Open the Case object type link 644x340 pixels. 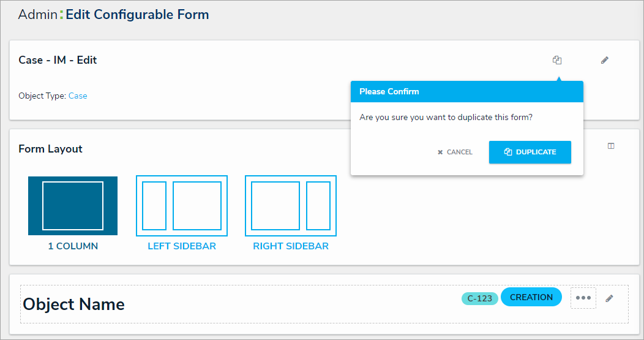point(78,96)
